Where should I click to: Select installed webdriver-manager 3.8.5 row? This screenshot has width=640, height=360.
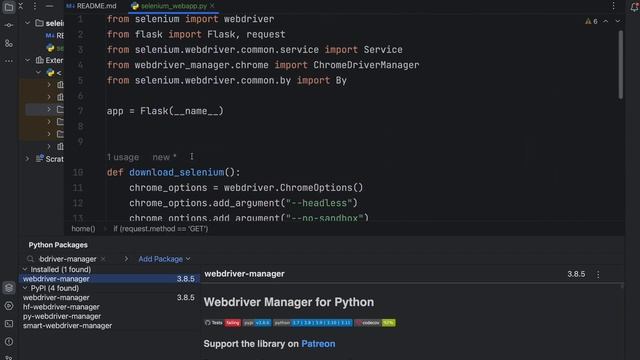(x=109, y=279)
